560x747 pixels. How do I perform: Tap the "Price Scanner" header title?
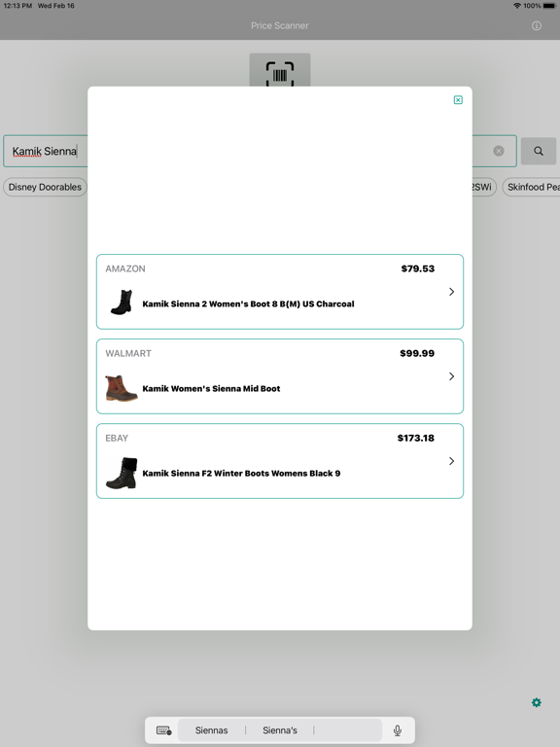coord(280,25)
